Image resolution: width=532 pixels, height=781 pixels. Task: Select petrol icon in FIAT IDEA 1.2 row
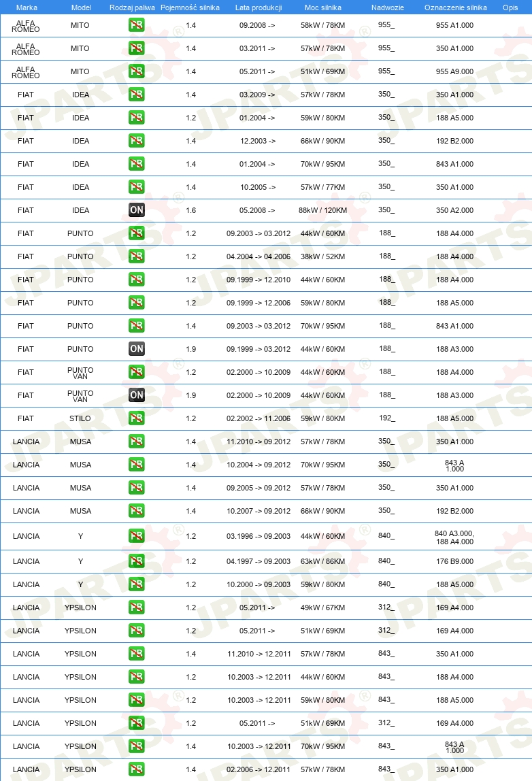click(x=137, y=118)
